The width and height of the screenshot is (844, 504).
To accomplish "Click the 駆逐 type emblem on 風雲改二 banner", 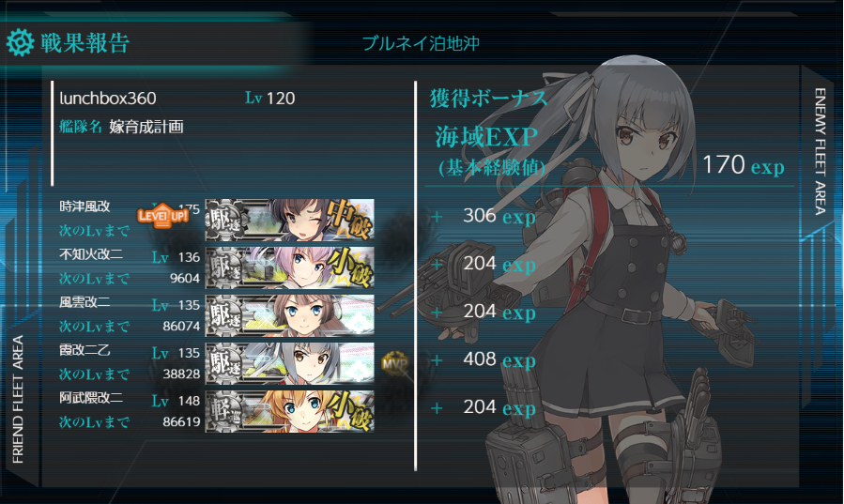I will pos(226,315).
